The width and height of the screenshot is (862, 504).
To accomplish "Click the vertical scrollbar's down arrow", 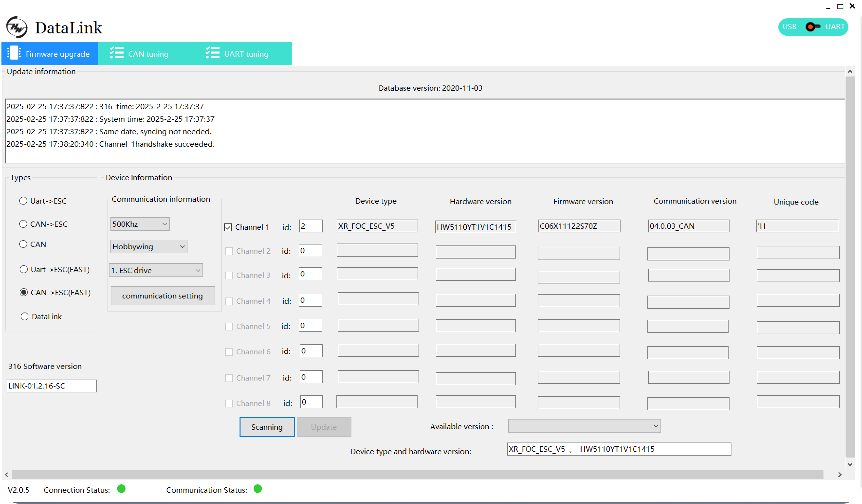I will pyautogui.click(x=850, y=464).
